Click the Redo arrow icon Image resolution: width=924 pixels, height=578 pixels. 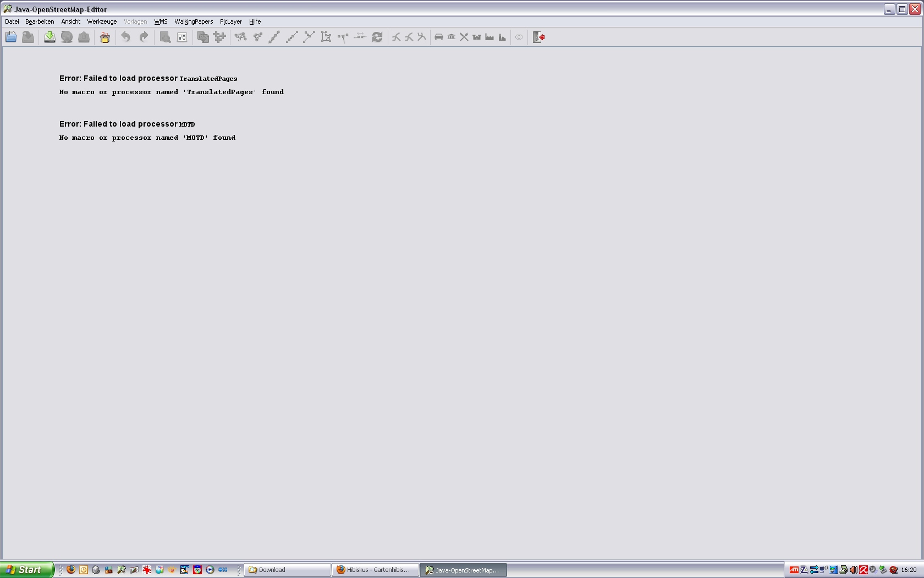click(x=144, y=37)
